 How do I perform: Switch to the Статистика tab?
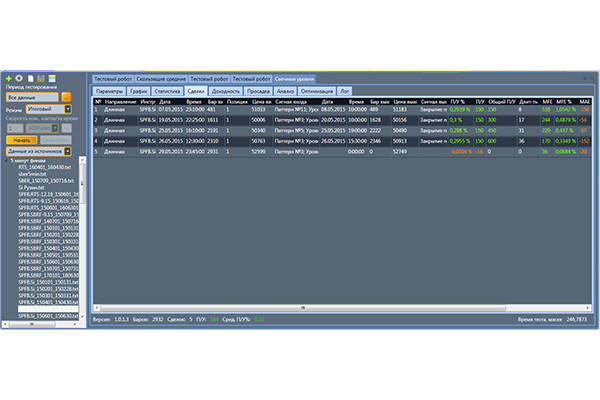click(x=168, y=90)
